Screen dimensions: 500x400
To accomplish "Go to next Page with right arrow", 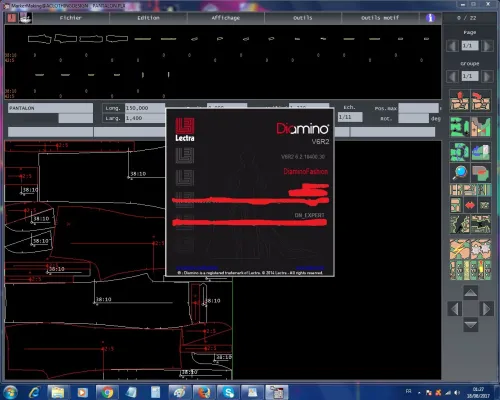I will pos(487,46).
